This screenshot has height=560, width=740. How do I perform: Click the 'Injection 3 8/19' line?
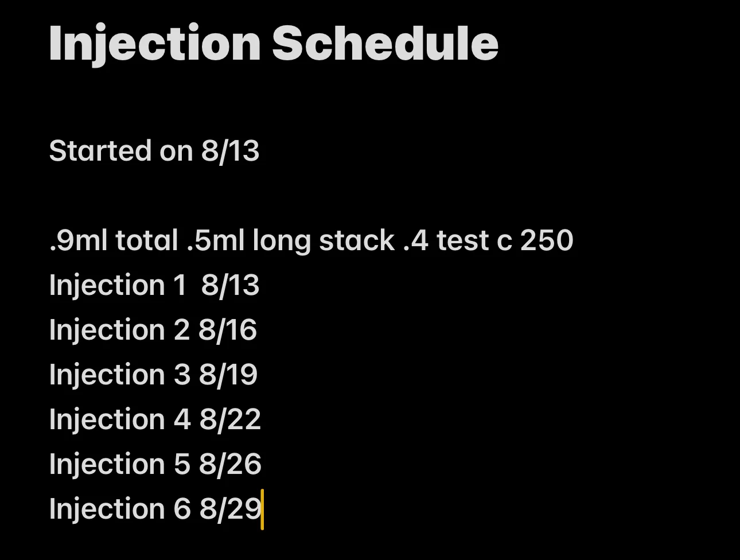click(153, 375)
